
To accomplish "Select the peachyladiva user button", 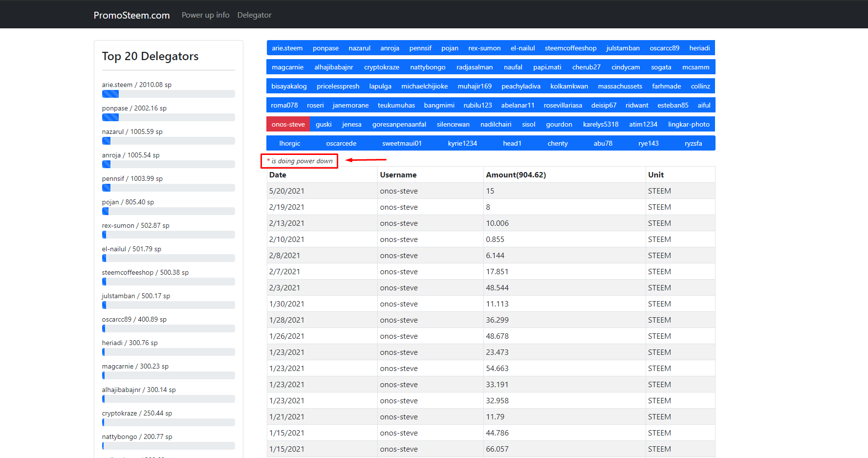I will [521, 86].
